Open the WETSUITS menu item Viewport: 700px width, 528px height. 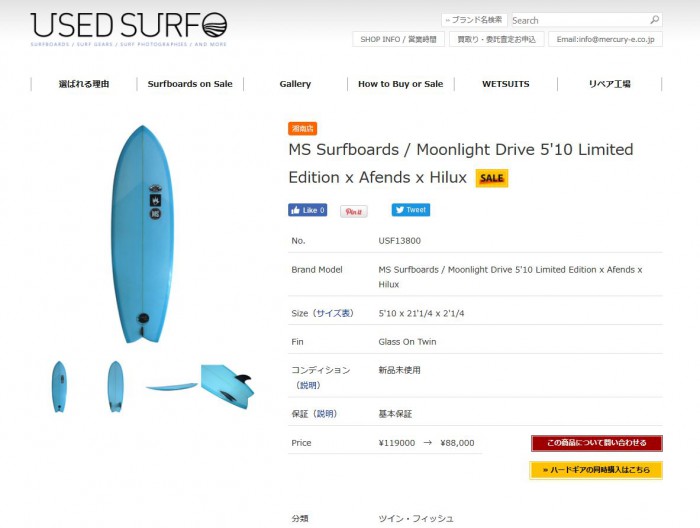pyautogui.click(x=505, y=84)
